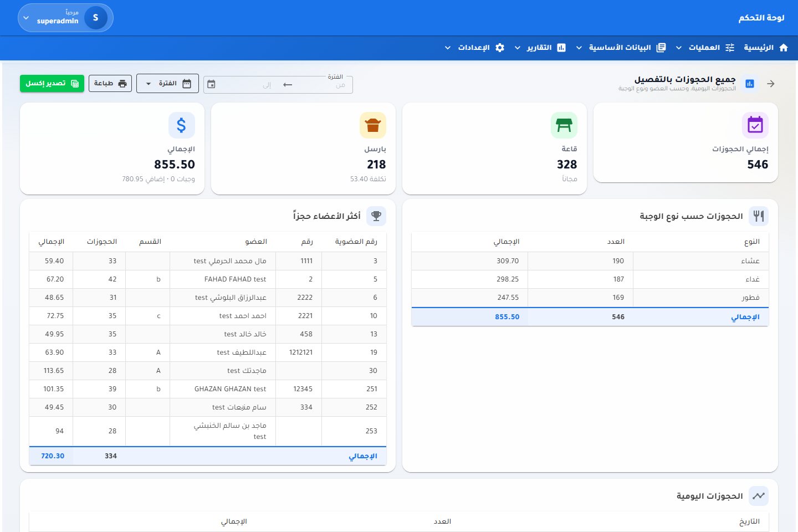
Task: Click the home icon beside الرئيسية
Action: tap(784, 48)
